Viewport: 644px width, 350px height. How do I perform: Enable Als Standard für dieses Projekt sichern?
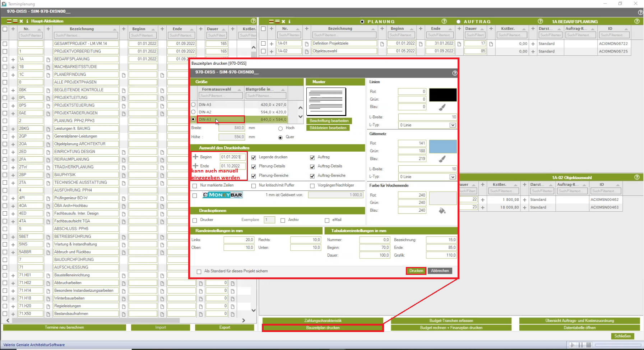199,272
